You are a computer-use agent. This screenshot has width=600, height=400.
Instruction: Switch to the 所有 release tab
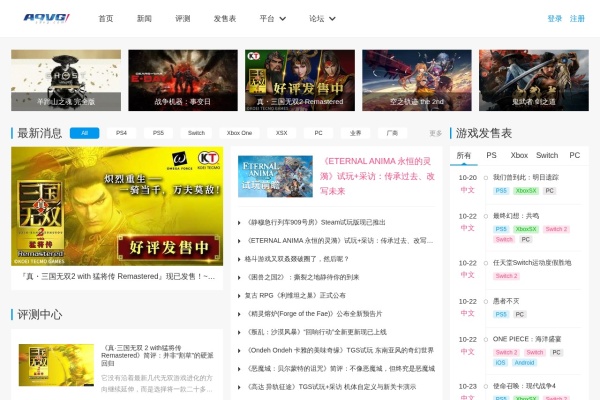point(464,155)
